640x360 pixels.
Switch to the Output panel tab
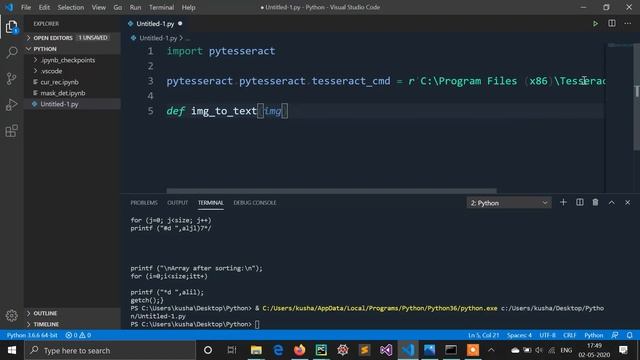coord(178,203)
